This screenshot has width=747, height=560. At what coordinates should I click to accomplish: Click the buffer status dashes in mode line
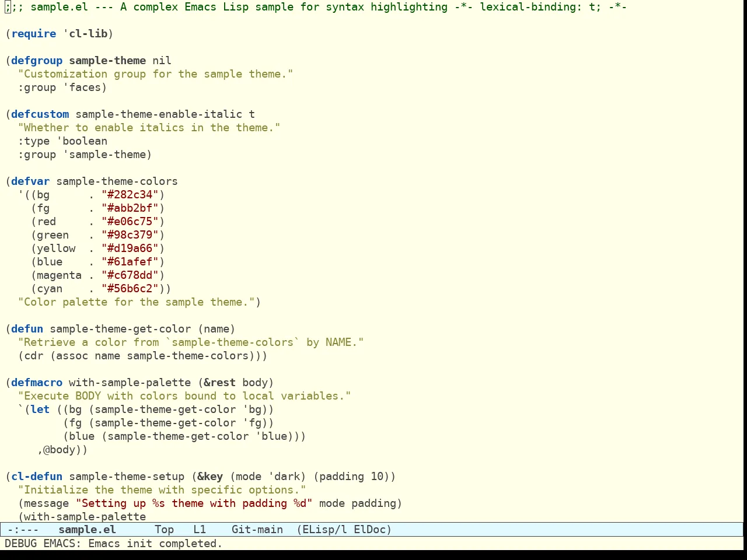(23, 530)
